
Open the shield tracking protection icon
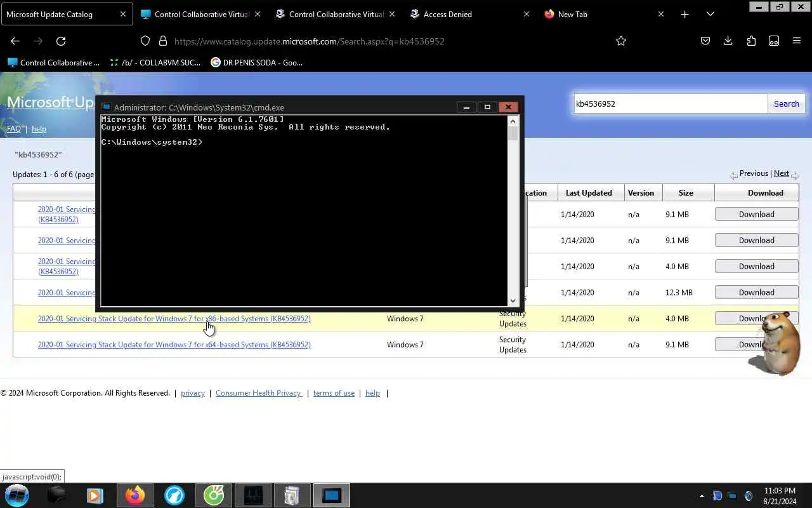(x=145, y=41)
